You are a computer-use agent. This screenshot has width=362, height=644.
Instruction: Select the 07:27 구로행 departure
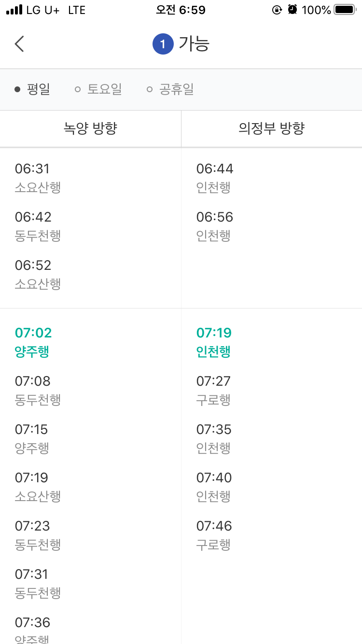pyautogui.click(x=214, y=390)
